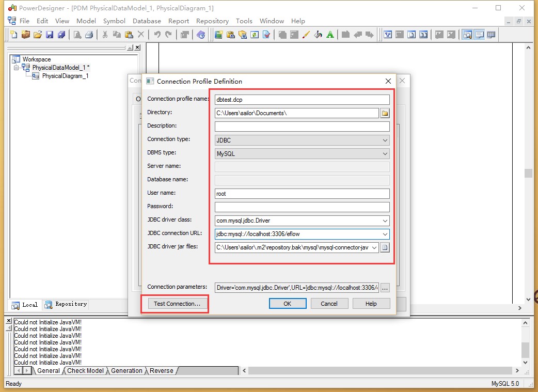Click the Save All toolbar icon

(x=61, y=34)
